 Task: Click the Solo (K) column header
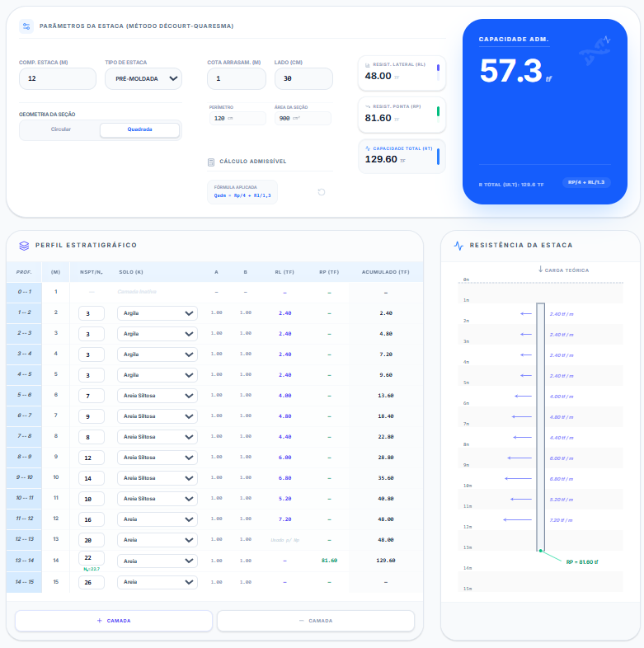pos(131,272)
